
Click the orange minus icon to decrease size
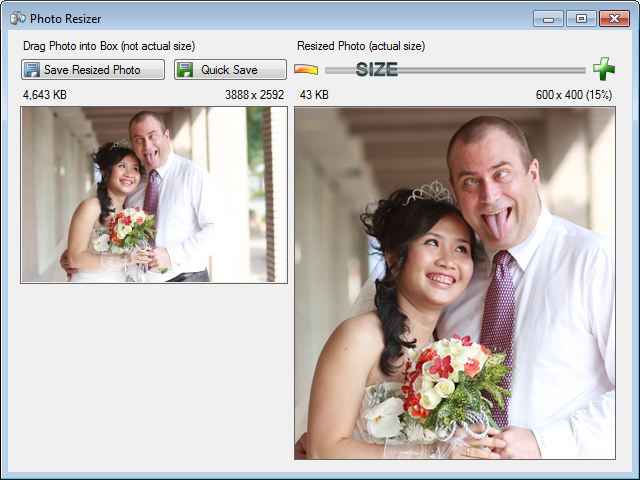(306, 69)
